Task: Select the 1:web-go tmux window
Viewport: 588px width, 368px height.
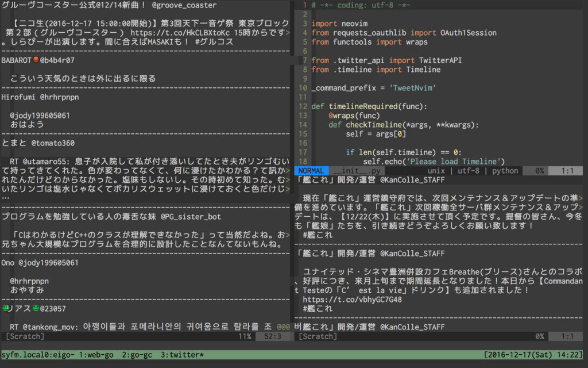Action: click(x=96, y=354)
